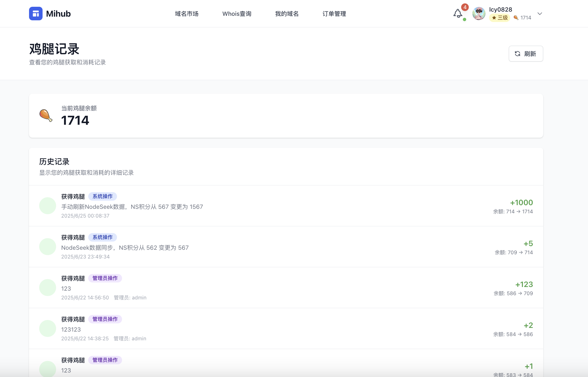The image size is (588, 377).
Task: Click the user avatar picture
Action: point(479,14)
